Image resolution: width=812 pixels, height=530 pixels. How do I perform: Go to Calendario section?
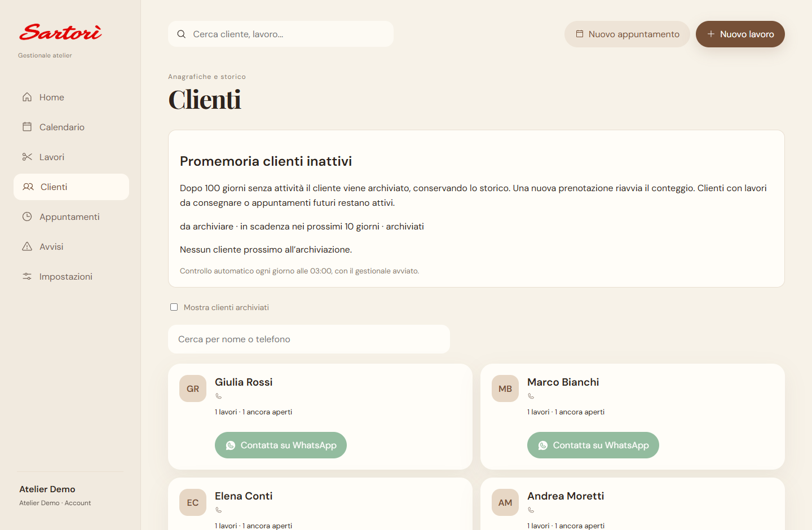[x=71, y=127]
